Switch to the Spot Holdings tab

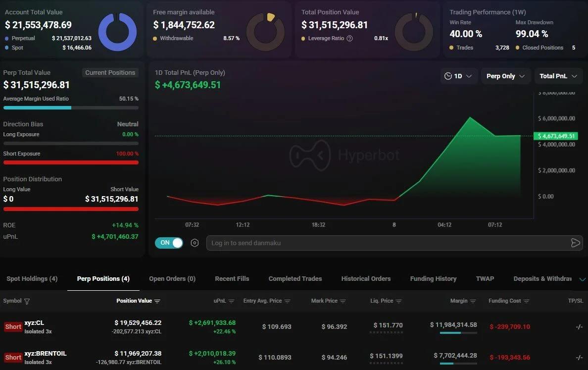32,279
